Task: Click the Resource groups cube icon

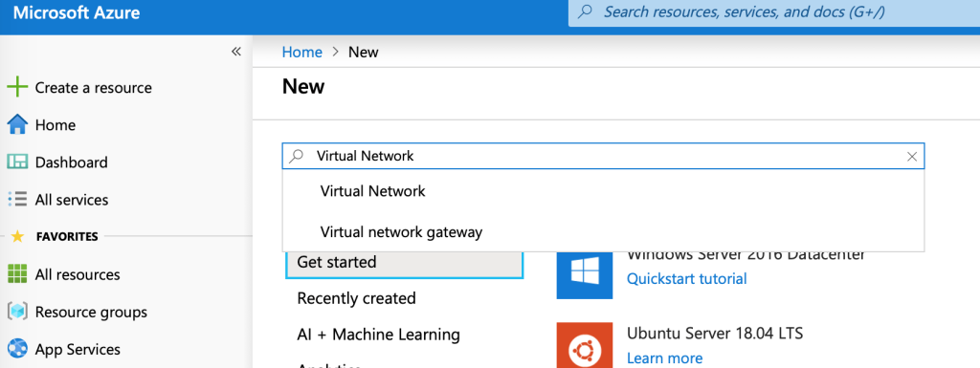Action: point(17,312)
